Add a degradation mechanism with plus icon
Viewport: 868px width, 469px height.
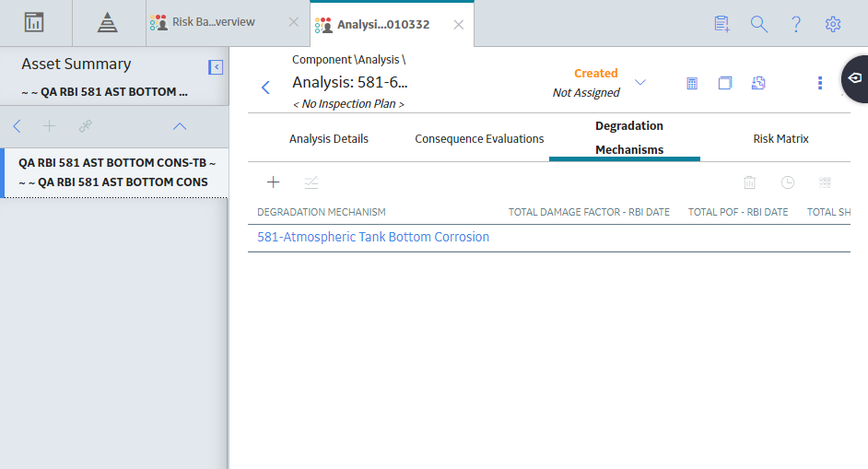coord(273,182)
